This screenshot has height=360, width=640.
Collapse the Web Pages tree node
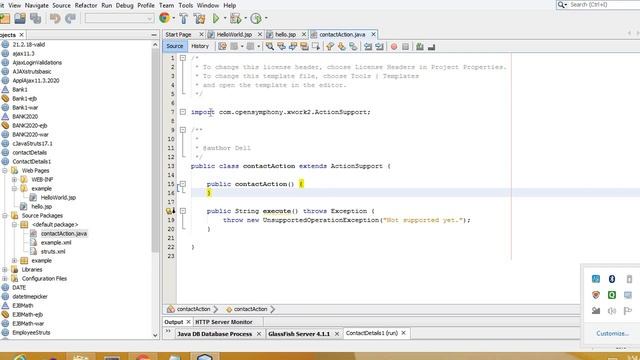coord(5,171)
